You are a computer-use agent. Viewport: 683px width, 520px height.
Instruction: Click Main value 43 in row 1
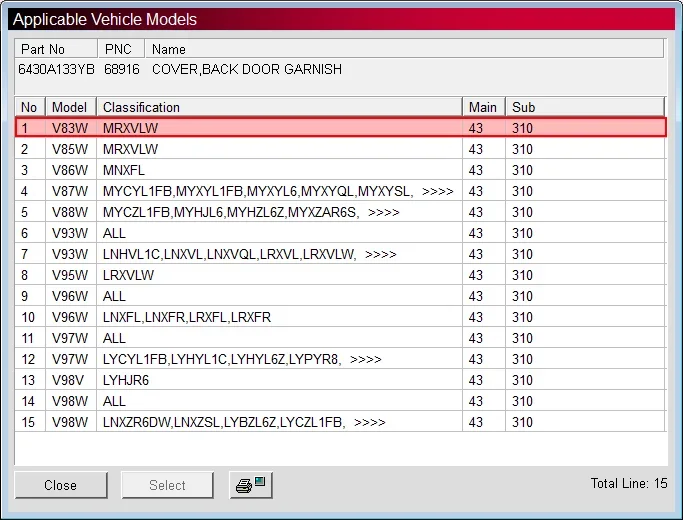tap(476, 128)
